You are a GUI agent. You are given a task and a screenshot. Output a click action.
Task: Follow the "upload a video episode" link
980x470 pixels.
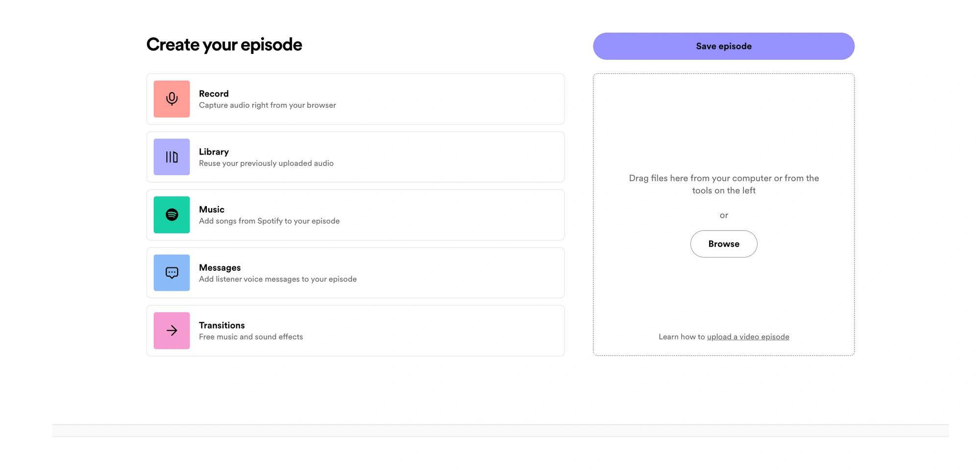tap(748, 337)
